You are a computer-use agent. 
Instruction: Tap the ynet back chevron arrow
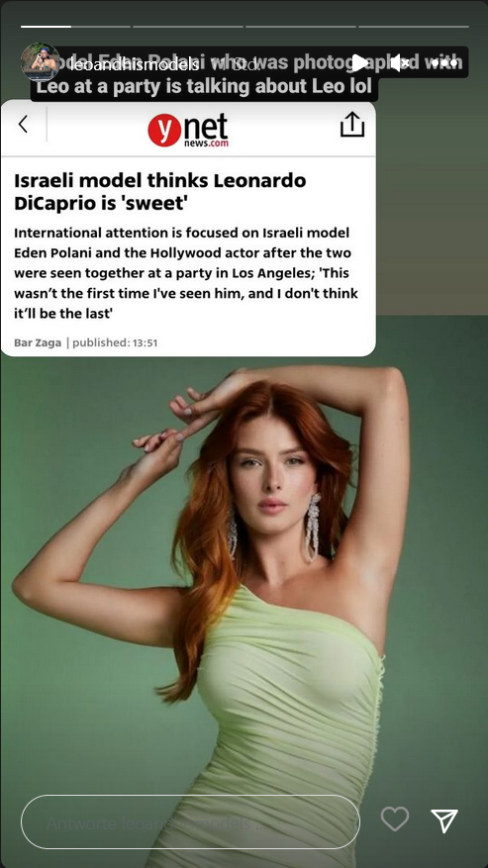(23, 125)
